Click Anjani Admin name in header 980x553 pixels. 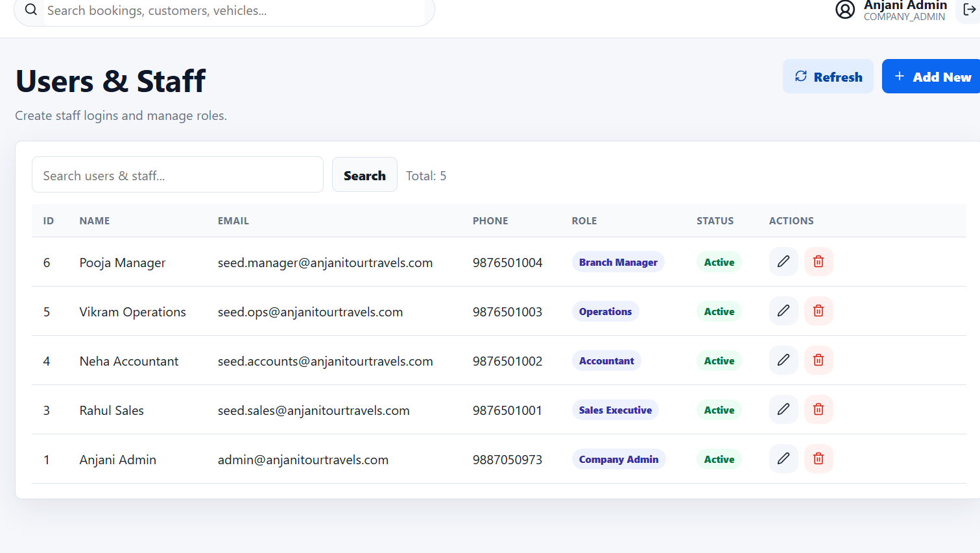tap(905, 5)
